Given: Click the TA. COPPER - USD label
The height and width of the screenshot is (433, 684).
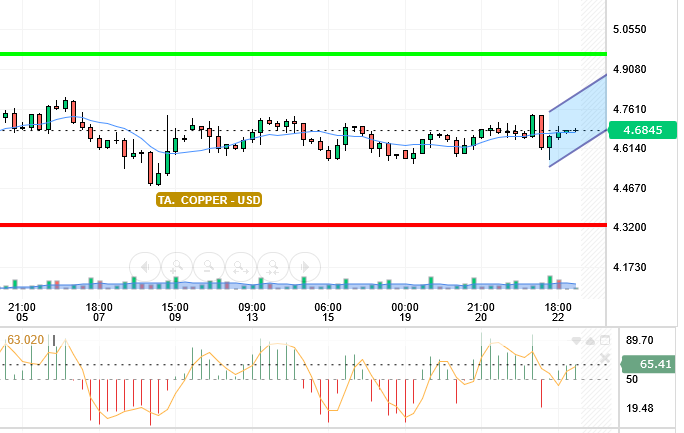Looking at the screenshot, I should (x=209, y=200).
